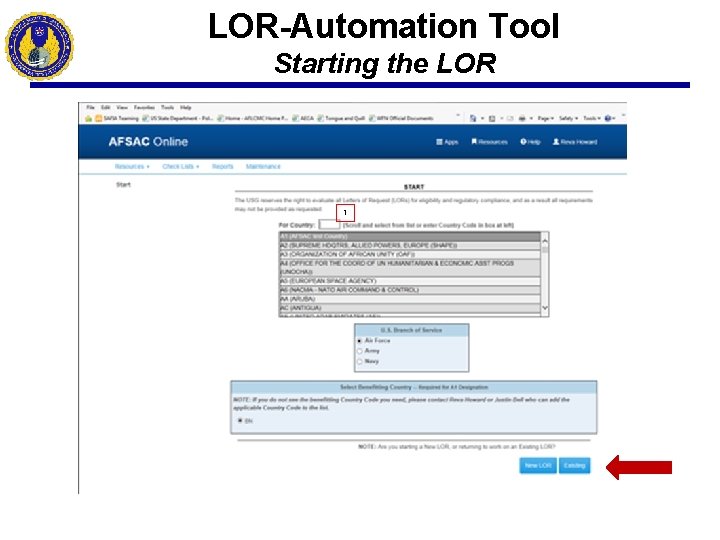Select AC (Antigua) in the country list
The image size is (720, 540).
410,308
